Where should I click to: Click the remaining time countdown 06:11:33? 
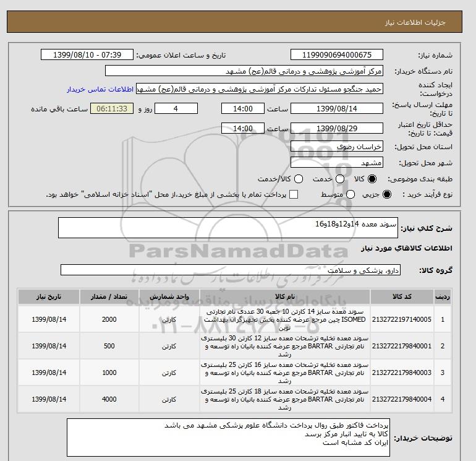click(x=112, y=108)
